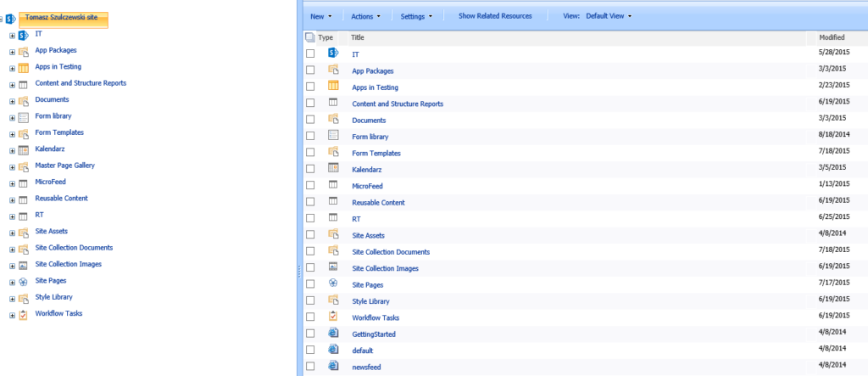This screenshot has width=868, height=376.
Task: Expand the Style Library node in the tree
Action: [x=12, y=298]
